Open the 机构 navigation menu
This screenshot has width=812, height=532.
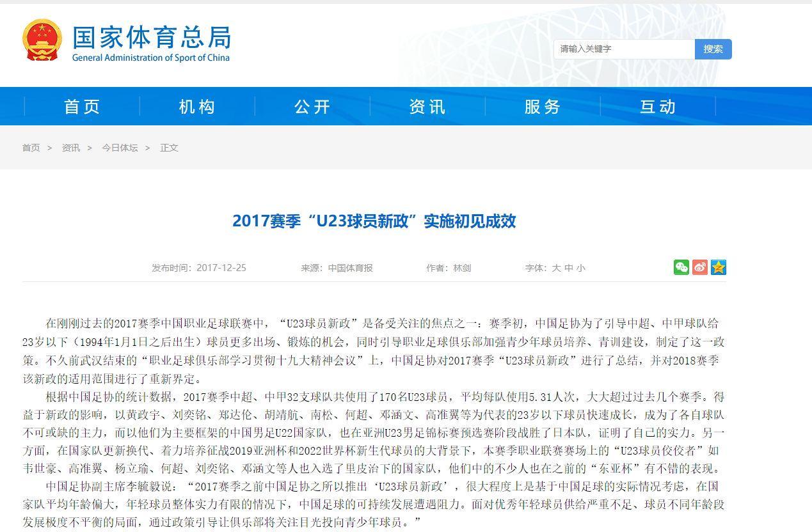(x=196, y=106)
